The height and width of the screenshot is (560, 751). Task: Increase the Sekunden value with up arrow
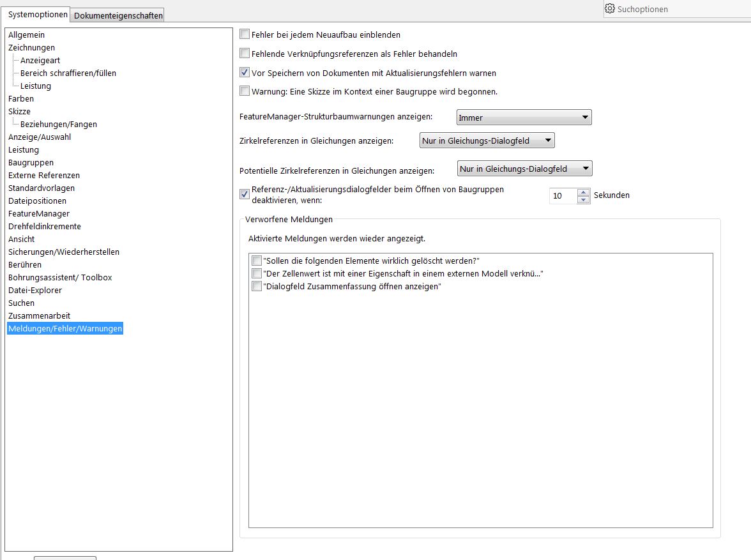(x=584, y=192)
